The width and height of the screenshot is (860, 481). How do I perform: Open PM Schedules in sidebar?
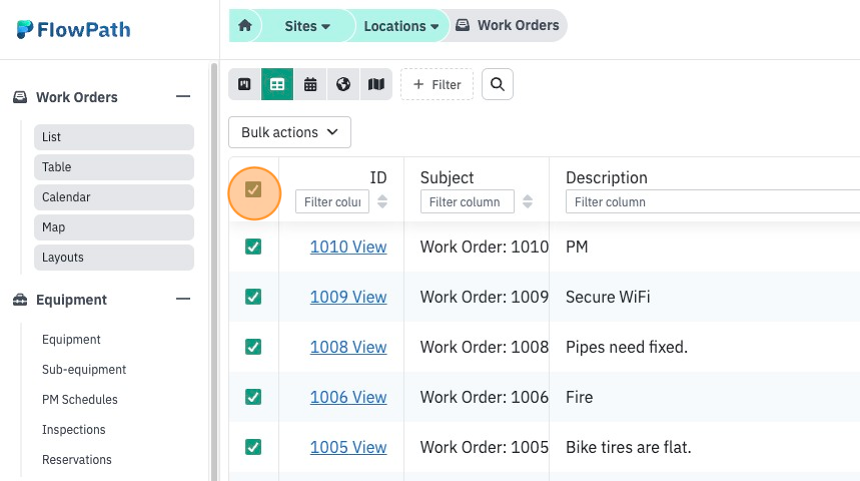(80, 399)
